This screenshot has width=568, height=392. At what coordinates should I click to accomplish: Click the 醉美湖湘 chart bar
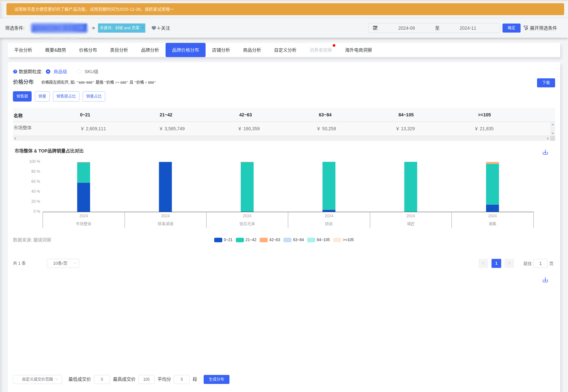coord(165,187)
